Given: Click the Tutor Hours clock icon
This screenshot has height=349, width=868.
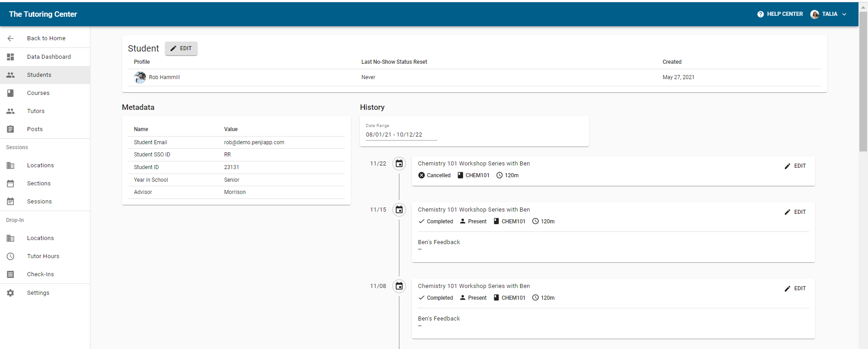Looking at the screenshot, I should click(10, 256).
